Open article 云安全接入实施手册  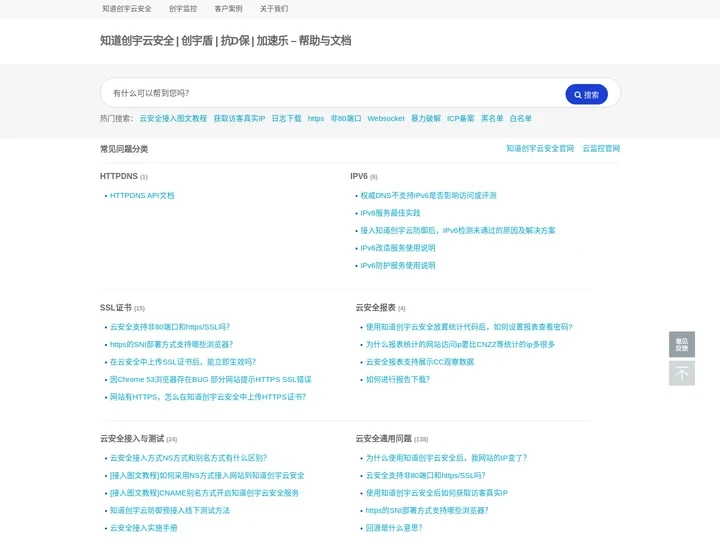click(x=143, y=528)
